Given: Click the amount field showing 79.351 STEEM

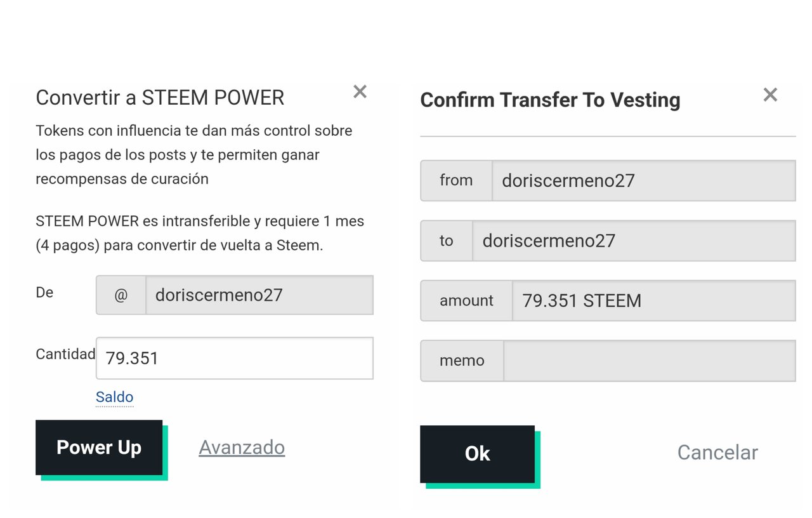Looking at the screenshot, I should pyautogui.click(x=653, y=300).
